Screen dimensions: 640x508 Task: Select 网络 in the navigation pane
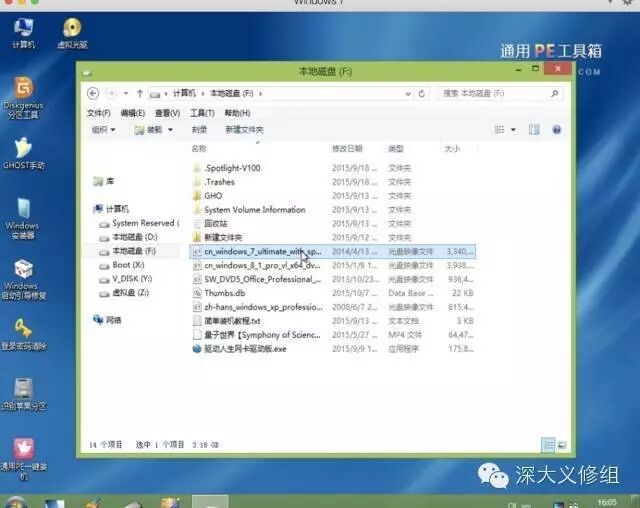[x=107, y=320]
